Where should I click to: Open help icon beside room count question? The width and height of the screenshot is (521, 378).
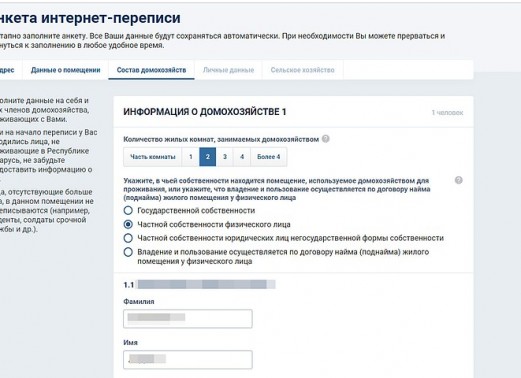[x=326, y=139]
